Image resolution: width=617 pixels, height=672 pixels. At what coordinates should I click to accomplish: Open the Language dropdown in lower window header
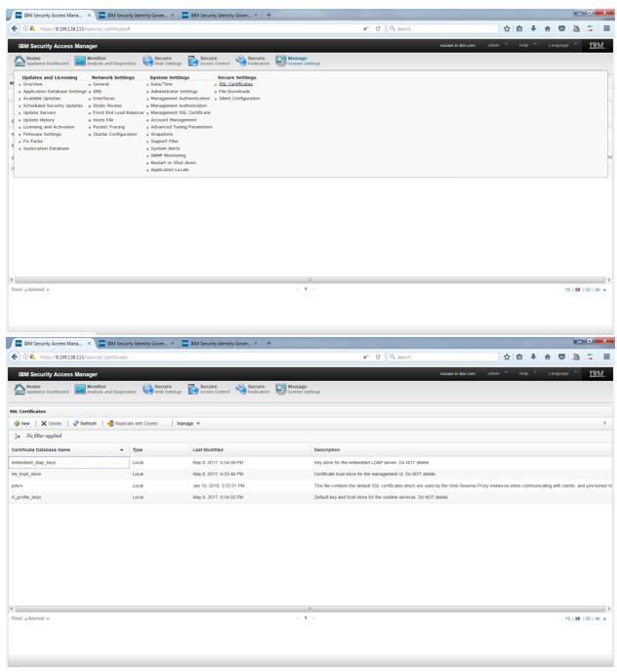562,374
